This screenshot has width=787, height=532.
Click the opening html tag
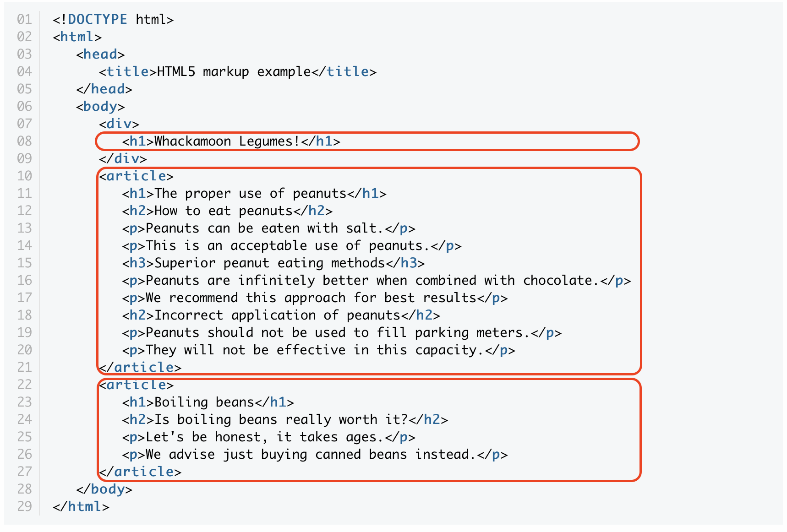(x=77, y=37)
